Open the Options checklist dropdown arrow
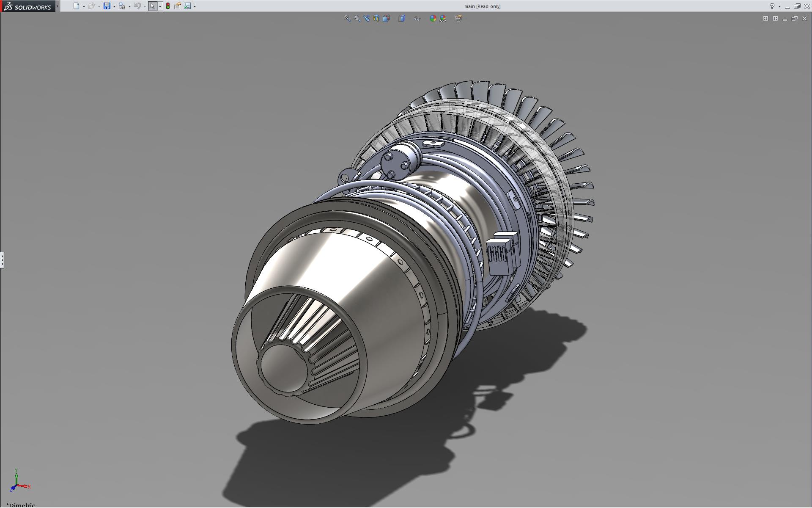Image resolution: width=812 pixels, height=508 pixels. point(195,6)
